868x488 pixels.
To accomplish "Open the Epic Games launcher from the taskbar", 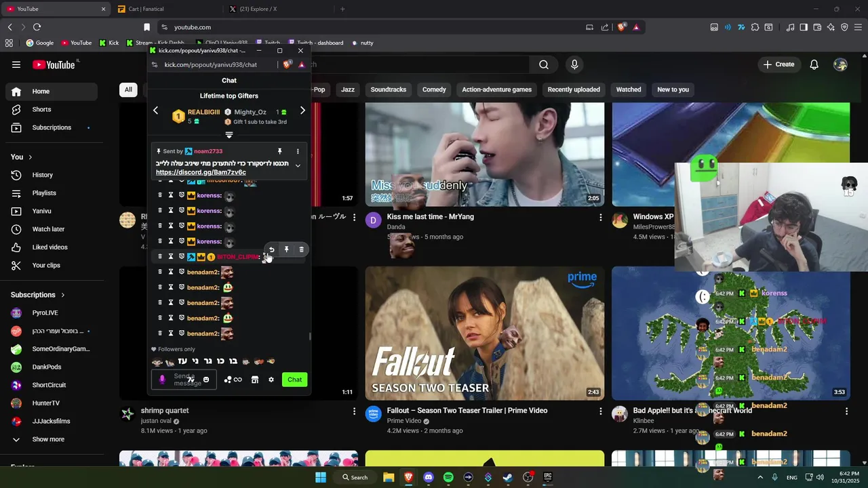I will pos(548,477).
